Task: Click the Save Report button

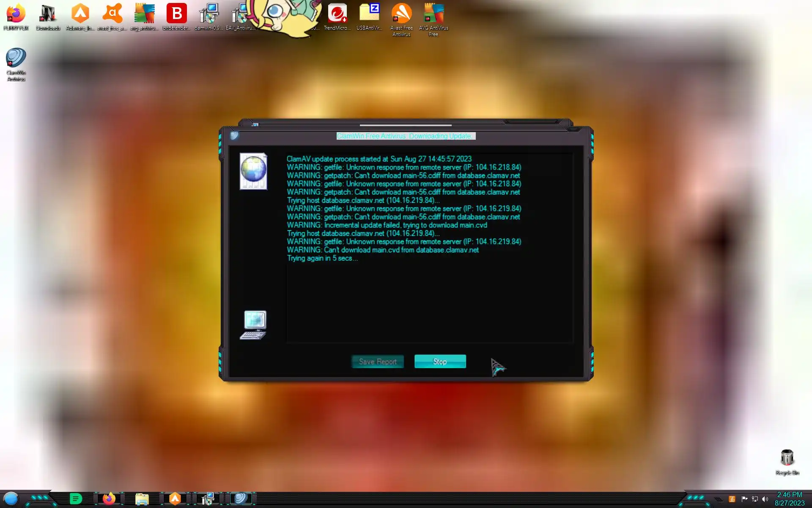Action: tap(377, 362)
